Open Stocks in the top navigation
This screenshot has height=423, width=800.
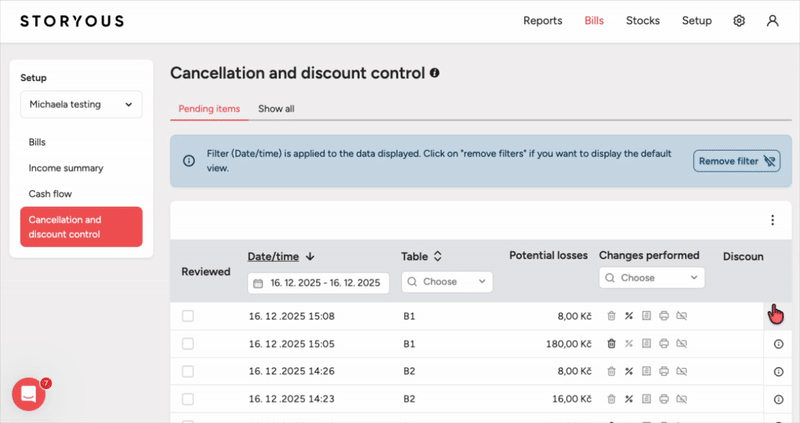coord(643,21)
